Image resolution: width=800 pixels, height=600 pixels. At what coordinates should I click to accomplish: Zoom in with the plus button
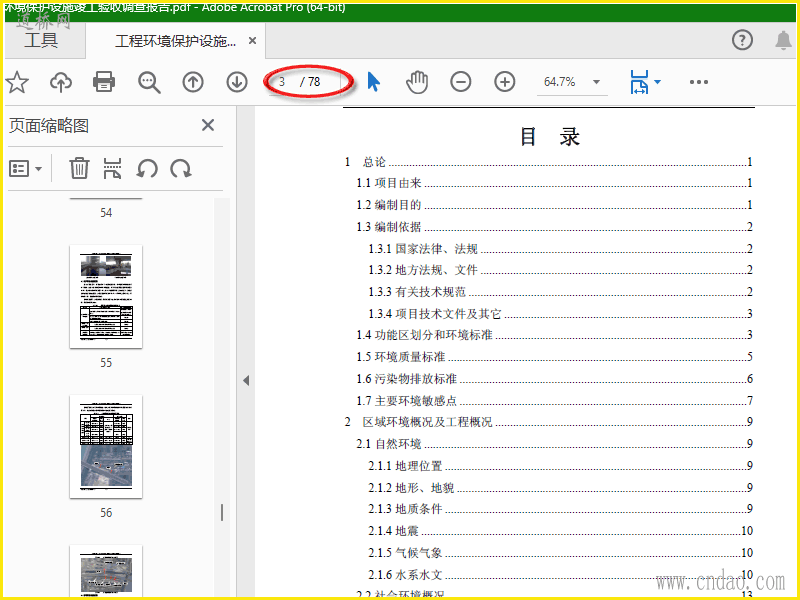505,82
